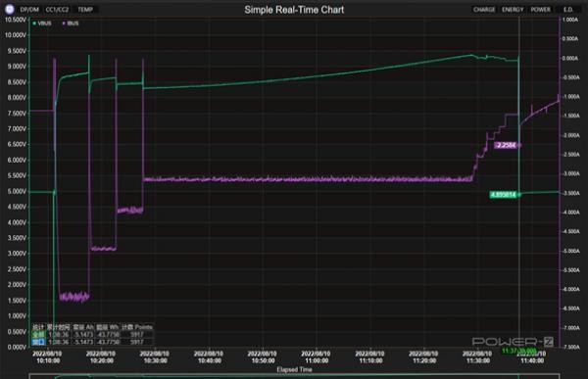Click the round logo icon at top-left
588x379 pixels.
pyautogui.click(x=10, y=10)
